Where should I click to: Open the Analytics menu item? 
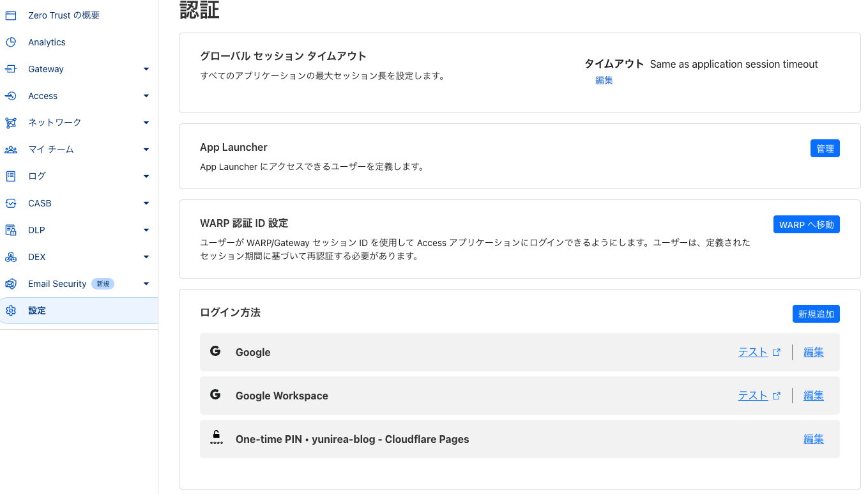(x=47, y=42)
